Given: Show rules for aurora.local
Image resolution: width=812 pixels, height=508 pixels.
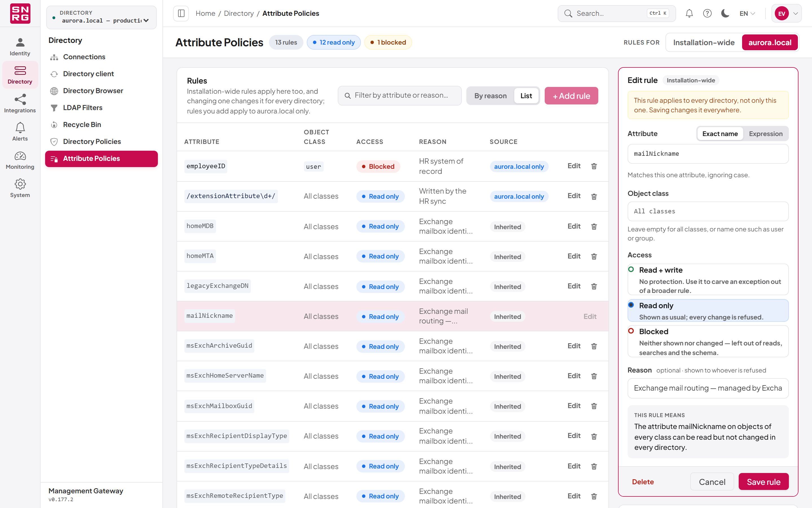Looking at the screenshot, I should [770, 43].
